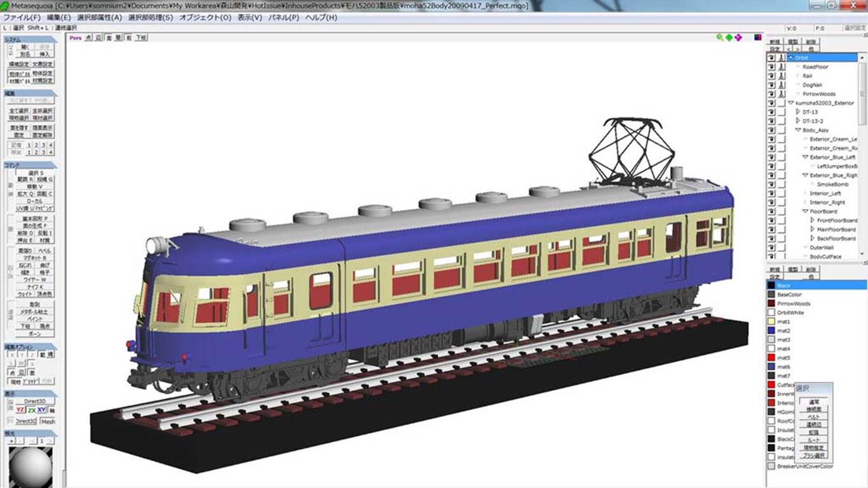
Task: Select the YZ axis view button
Action: (x=20, y=410)
